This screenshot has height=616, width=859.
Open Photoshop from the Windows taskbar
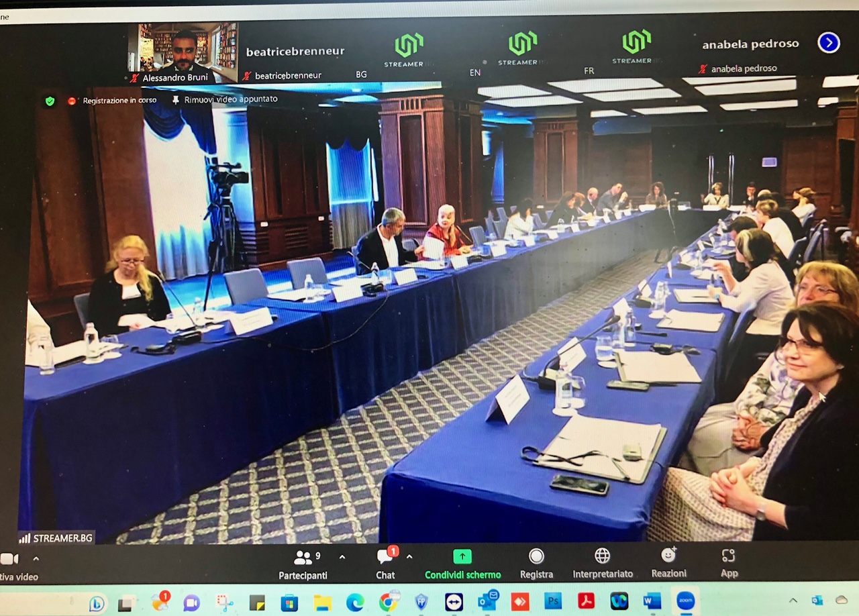(x=553, y=601)
